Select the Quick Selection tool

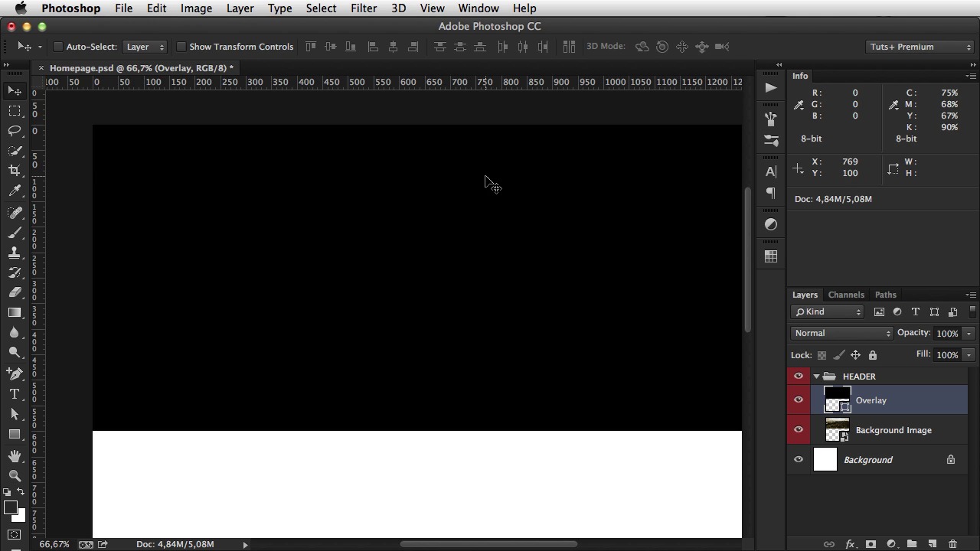15,151
